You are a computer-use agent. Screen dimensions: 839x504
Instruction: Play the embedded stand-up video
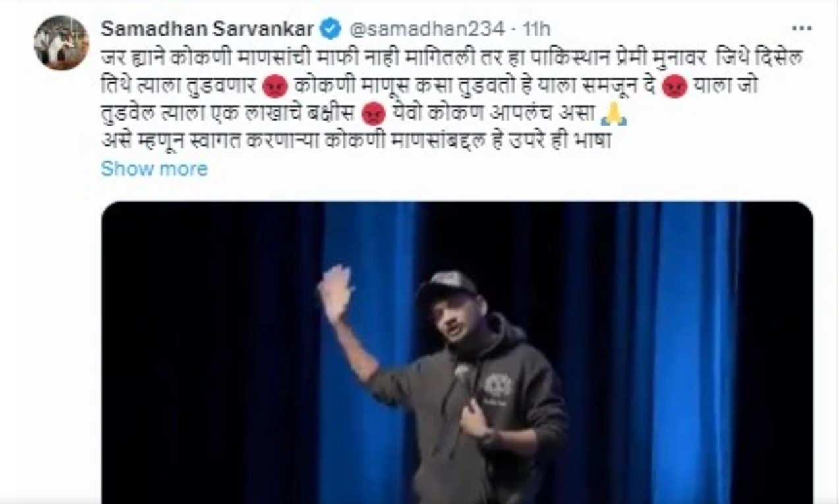point(457,352)
